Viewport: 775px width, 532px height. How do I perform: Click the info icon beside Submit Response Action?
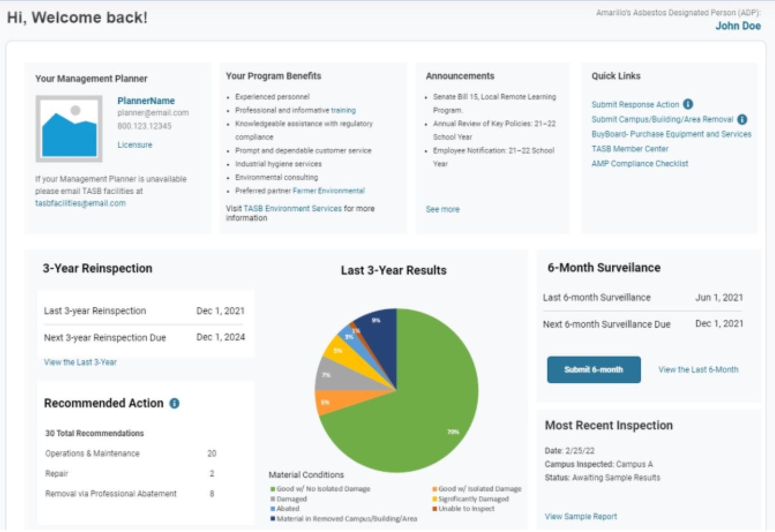687,104
